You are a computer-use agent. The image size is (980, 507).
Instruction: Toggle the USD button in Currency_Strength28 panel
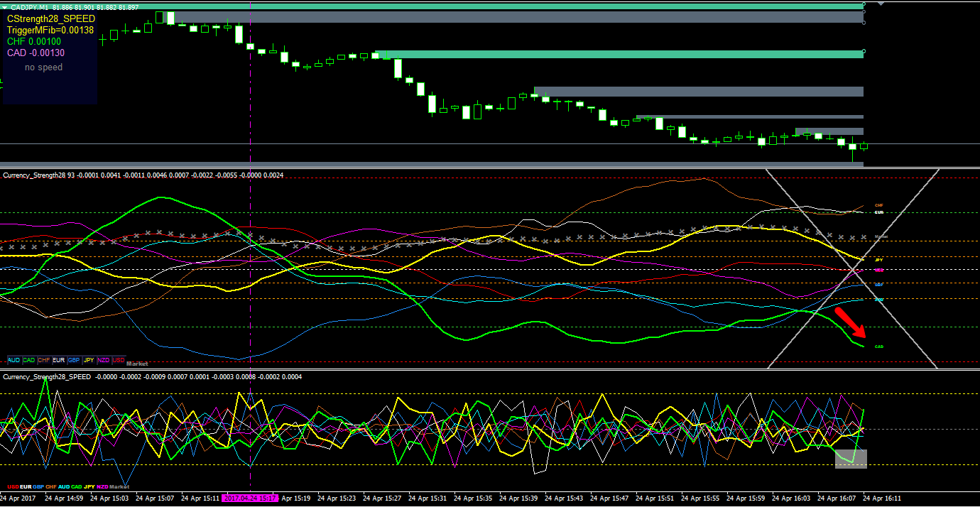coord(119,360)
